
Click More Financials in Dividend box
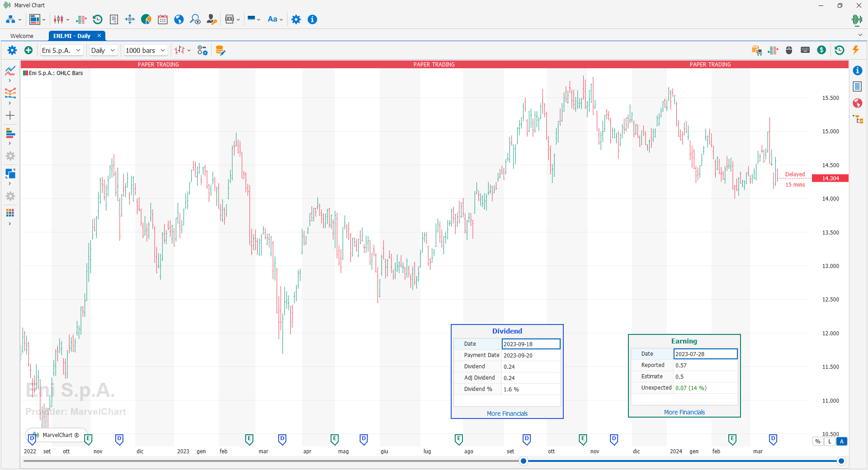pos(507,414)
